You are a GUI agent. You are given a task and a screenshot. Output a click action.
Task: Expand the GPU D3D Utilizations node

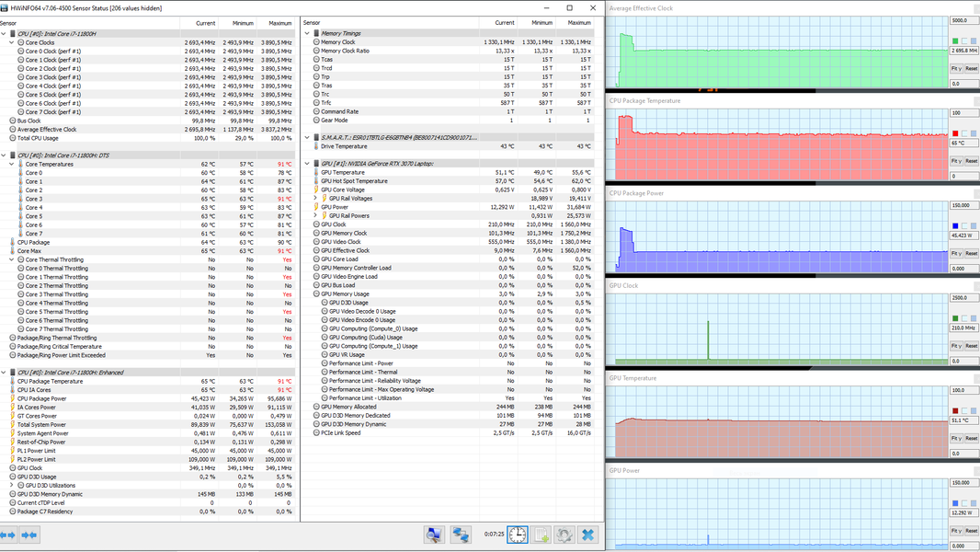tap(12, 485)
